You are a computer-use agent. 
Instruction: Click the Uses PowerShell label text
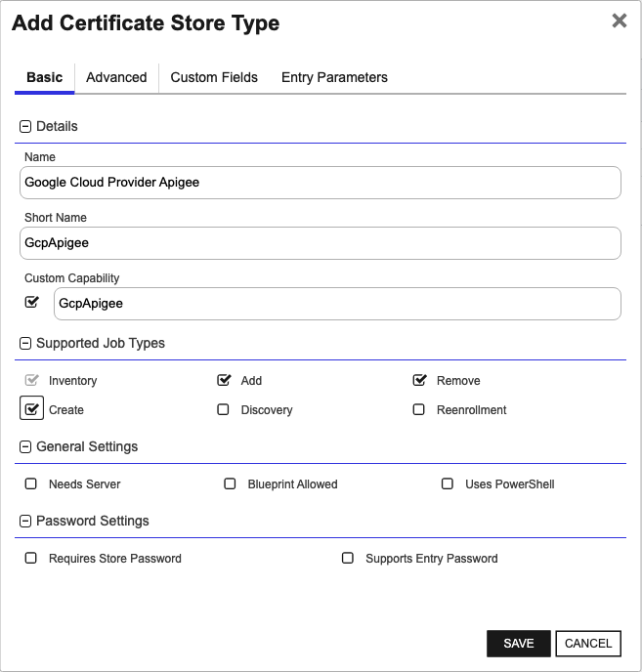[510, 484]
